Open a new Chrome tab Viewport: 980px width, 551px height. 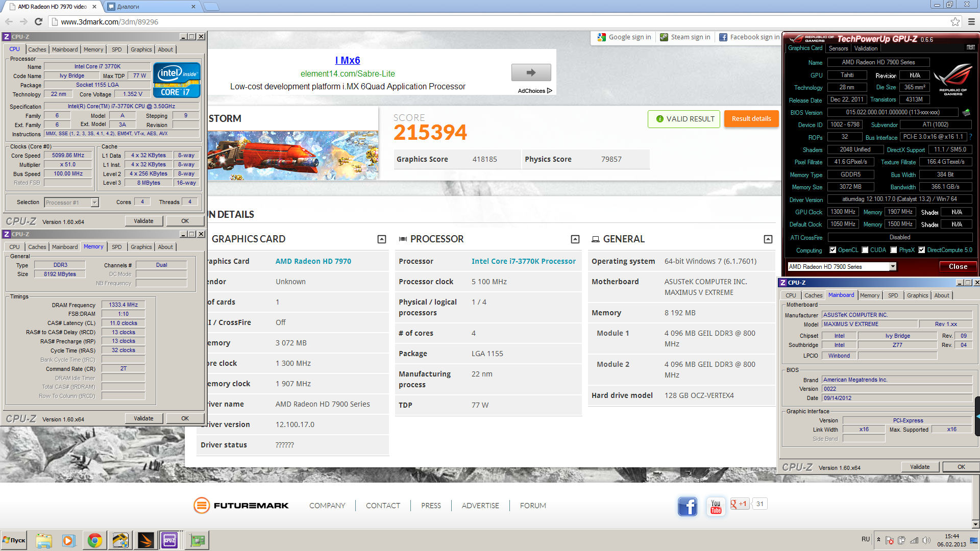tap(211, 7)
